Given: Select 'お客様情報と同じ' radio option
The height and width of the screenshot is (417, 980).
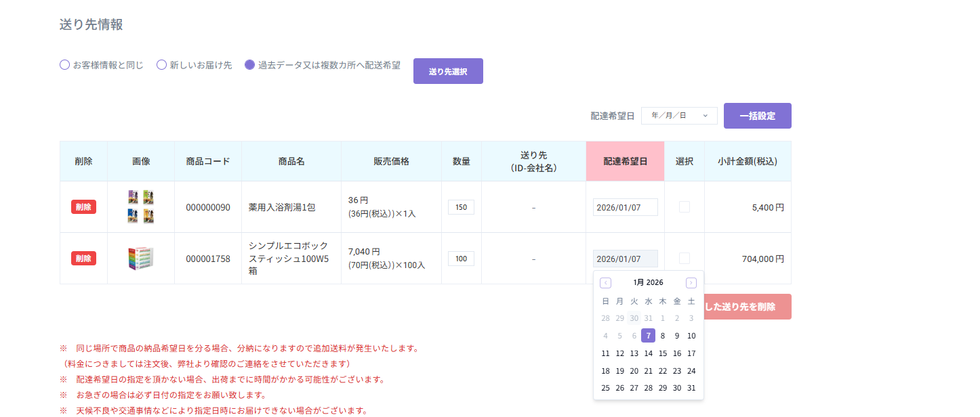Looking at the screenshot, I should tap(65, 66).
